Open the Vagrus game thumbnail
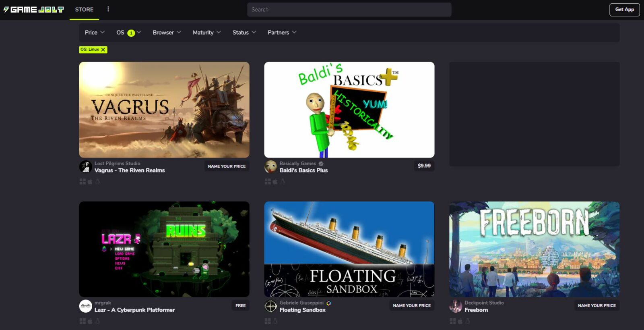The image size is (644, 330). tap(164, 110)
